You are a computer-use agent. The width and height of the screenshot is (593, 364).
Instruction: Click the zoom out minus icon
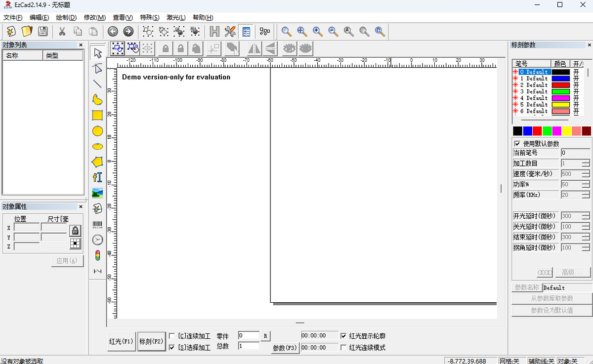334,32
